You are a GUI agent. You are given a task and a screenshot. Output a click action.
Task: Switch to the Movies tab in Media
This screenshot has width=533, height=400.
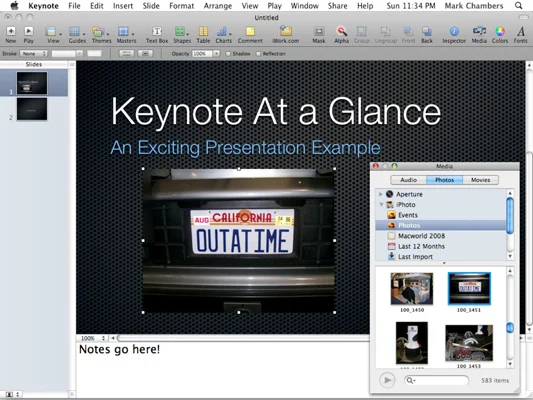coord(480,180)
